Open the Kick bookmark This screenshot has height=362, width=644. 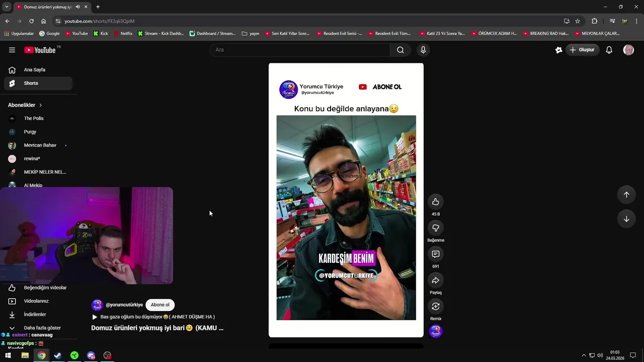[x=101, y=34]
